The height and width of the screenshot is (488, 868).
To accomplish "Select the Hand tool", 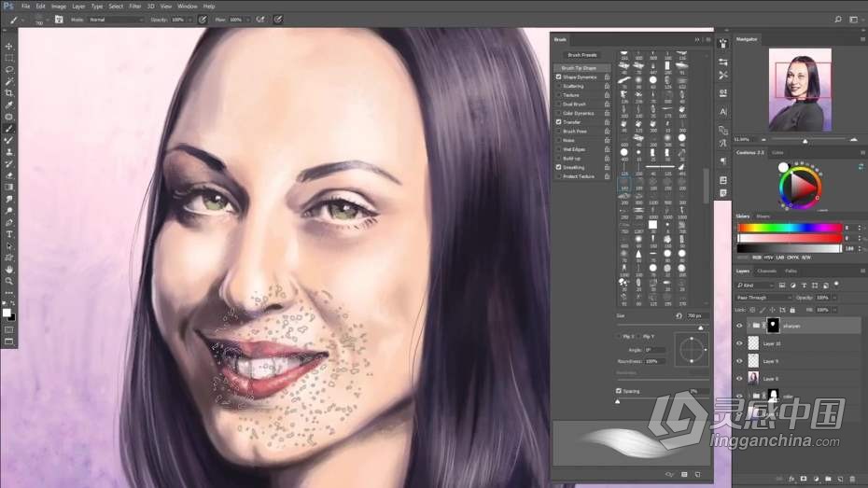I will click(9, 269).
